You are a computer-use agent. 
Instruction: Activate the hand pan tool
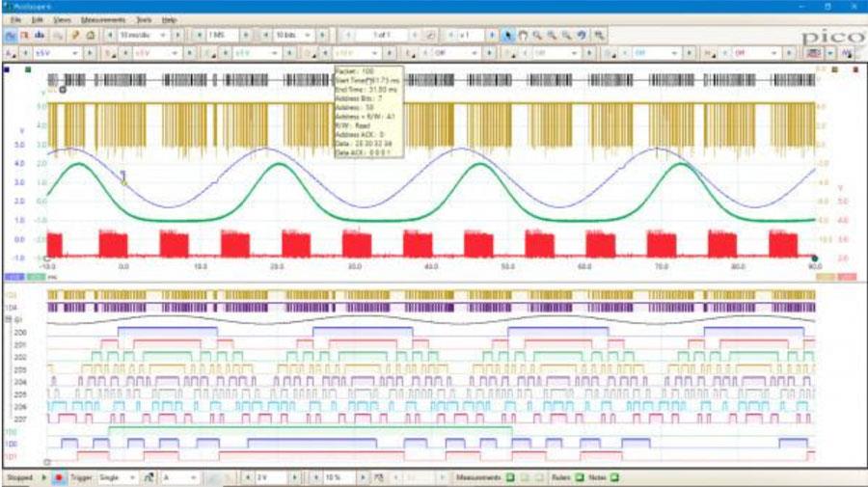525,35
